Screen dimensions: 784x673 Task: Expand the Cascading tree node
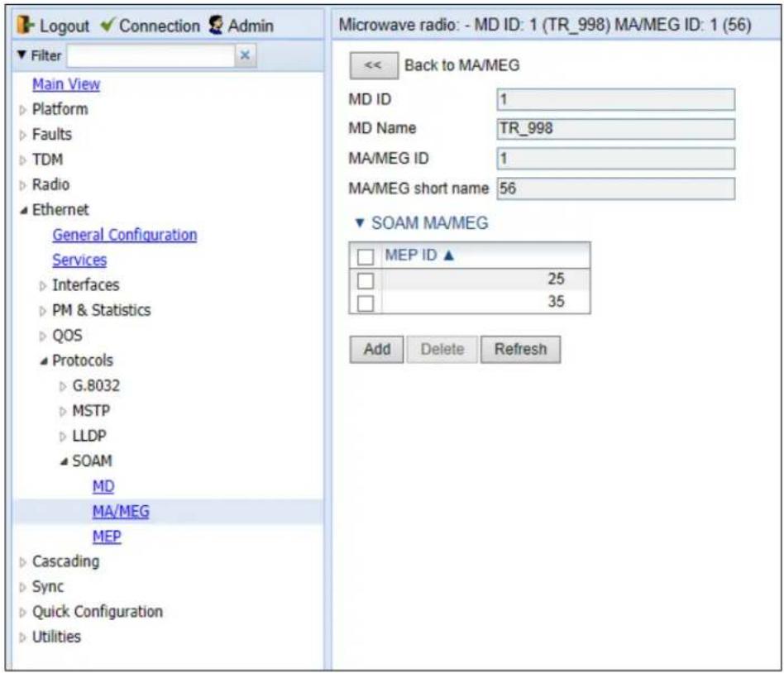pos(22,562)
